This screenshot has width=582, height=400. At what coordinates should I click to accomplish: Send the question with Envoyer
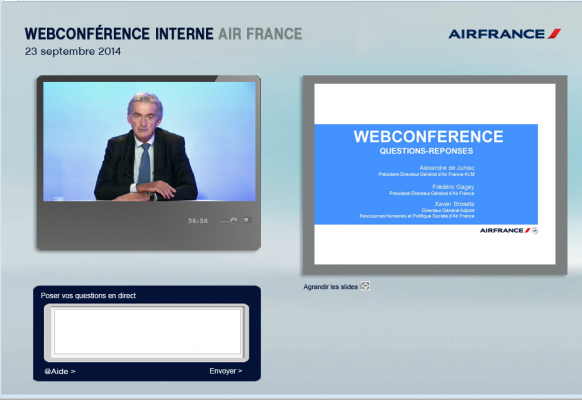226,371
